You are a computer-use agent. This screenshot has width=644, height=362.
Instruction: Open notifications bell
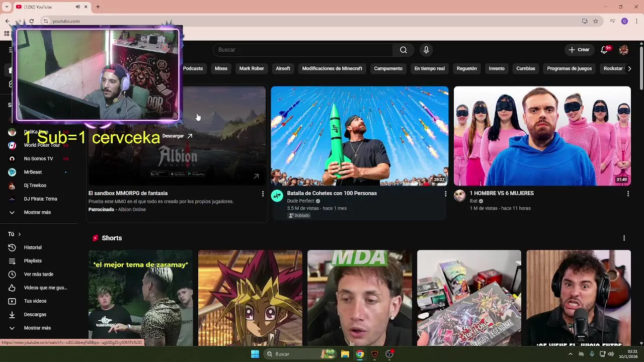tap(604, 50)
